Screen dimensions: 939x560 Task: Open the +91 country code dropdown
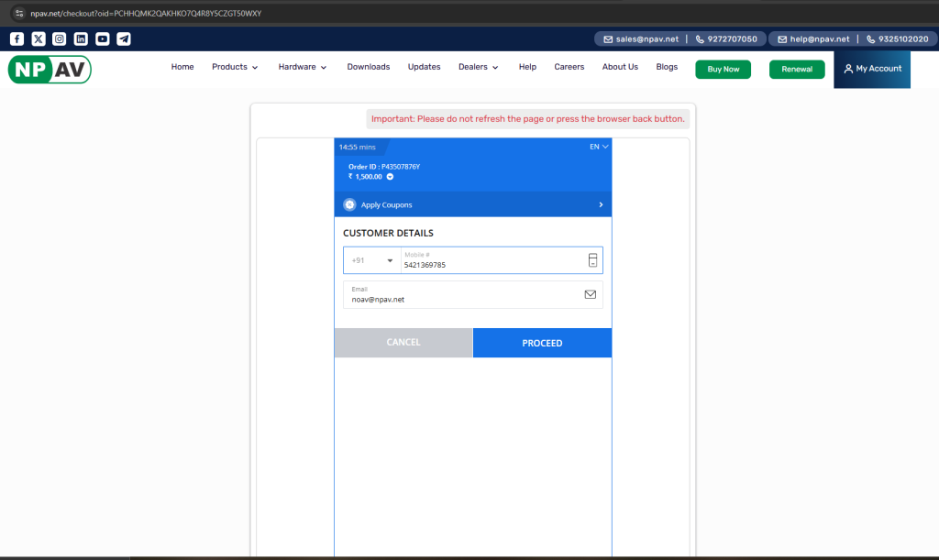(371, 260)
